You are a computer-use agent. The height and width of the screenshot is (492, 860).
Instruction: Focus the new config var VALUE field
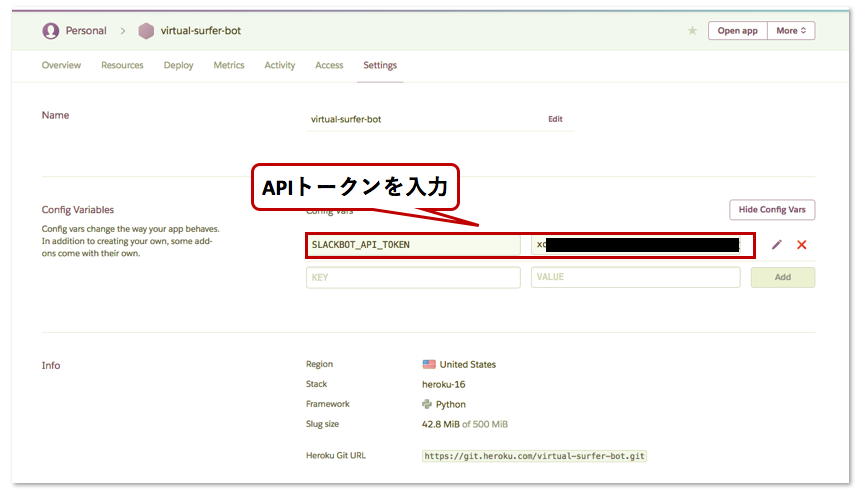click(636, 277)
